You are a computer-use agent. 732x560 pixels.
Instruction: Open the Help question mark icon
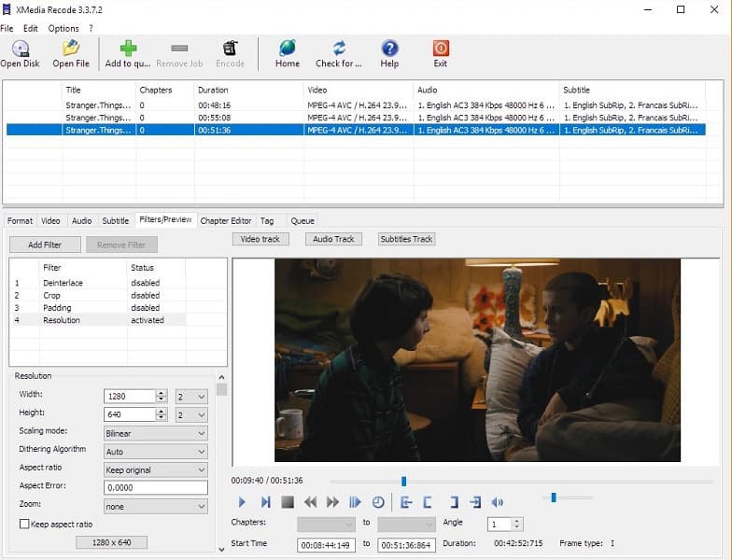(x=390, y=49)
